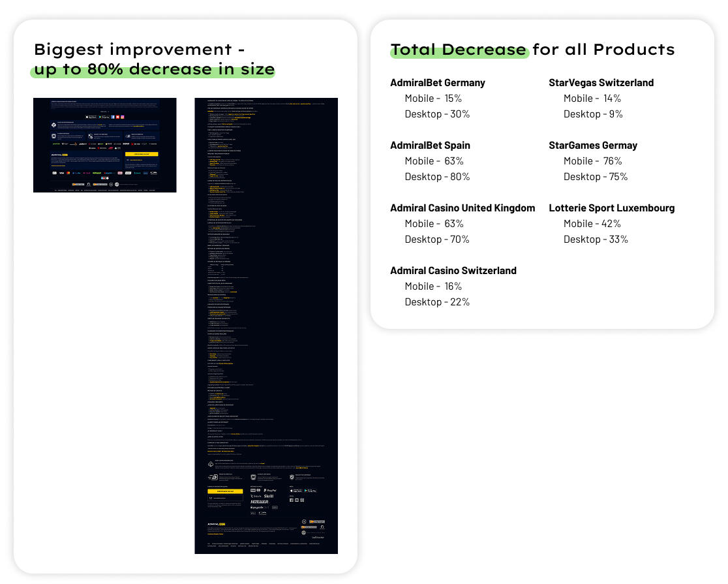The width and height of the screenshot is (728, 584).
Task: Click YouTube icon in the short footer screenshot
Action: point(117,117)
